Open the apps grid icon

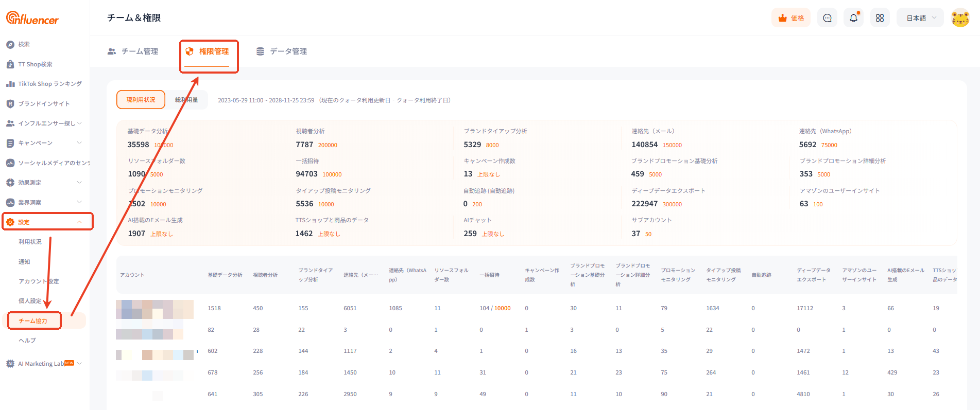880,18
